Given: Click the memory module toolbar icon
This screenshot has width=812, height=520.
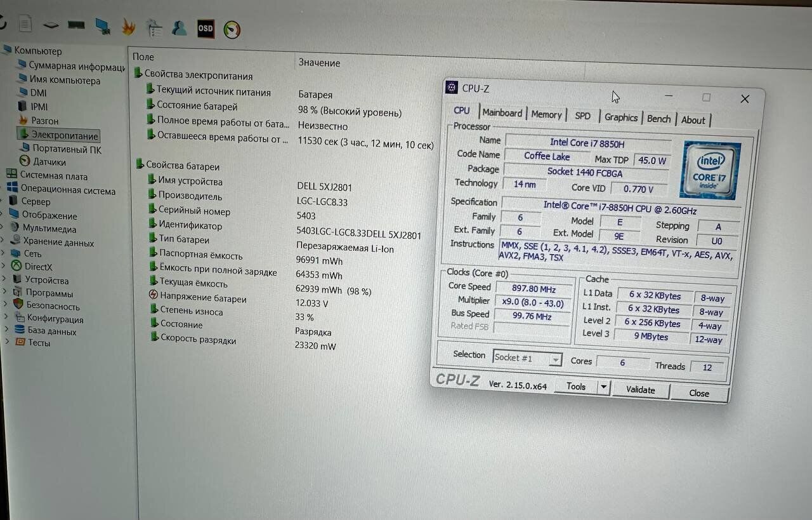Looking at the screenshot, I should coord(76,25).
